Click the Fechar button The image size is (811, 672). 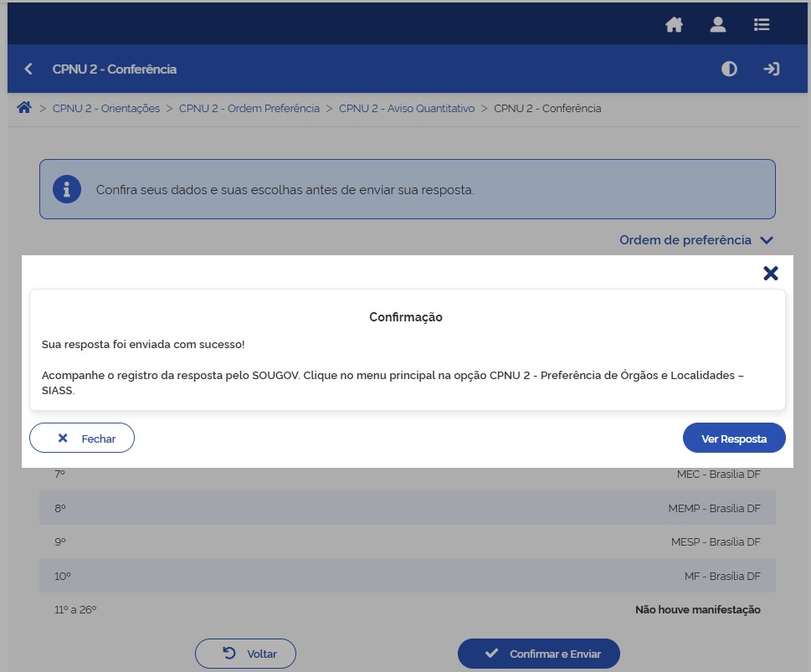click(82, 439)
